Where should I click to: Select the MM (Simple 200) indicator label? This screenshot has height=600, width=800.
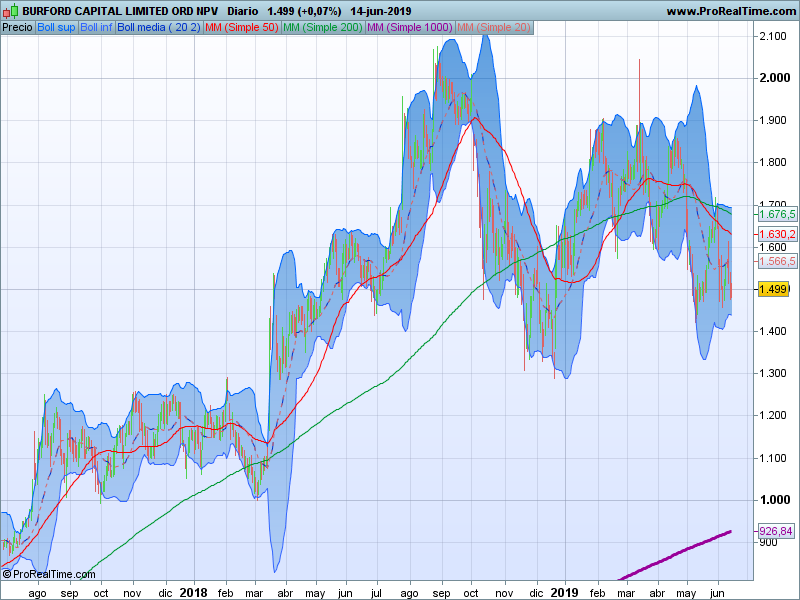[x=322, y=28]
